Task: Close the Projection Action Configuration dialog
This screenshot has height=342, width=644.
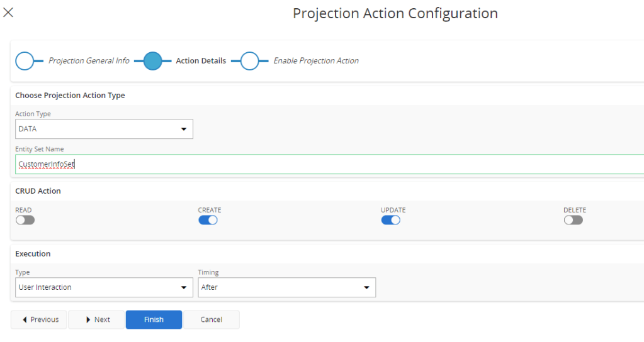Action: pyautogui.click(x=8, y=13)
